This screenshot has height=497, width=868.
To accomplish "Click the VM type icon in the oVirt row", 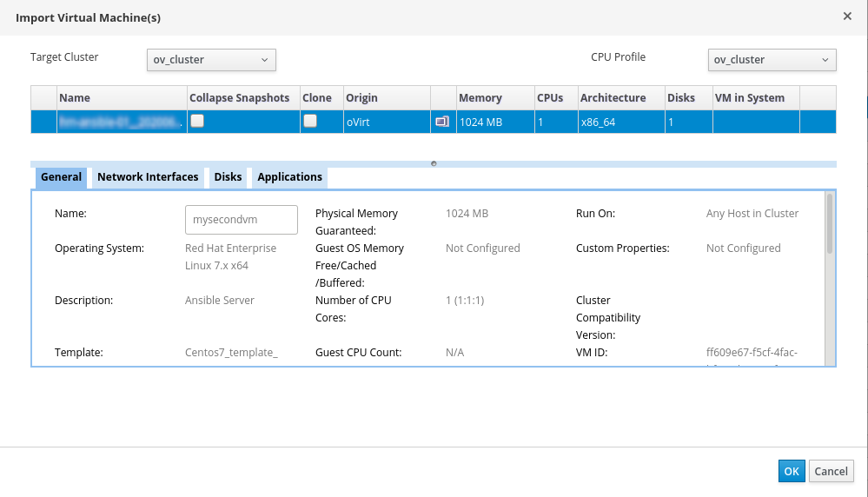I will [442, 122].
